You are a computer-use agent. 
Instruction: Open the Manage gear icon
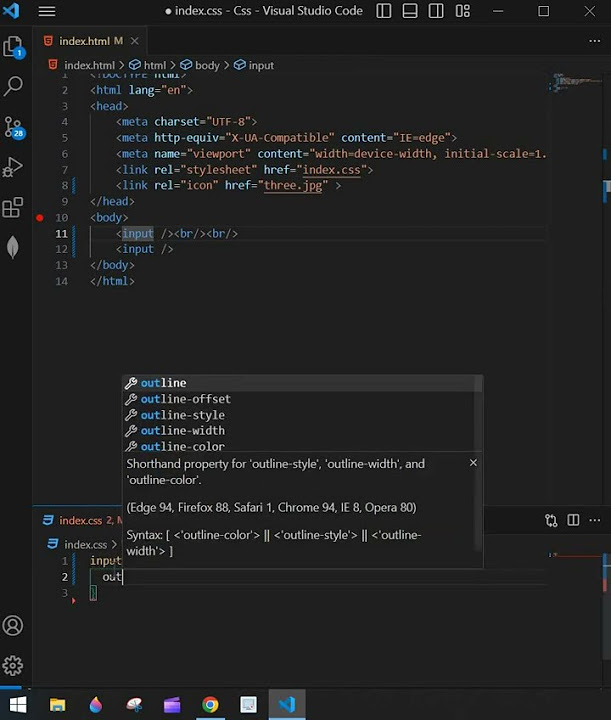(x=13, y=666)
